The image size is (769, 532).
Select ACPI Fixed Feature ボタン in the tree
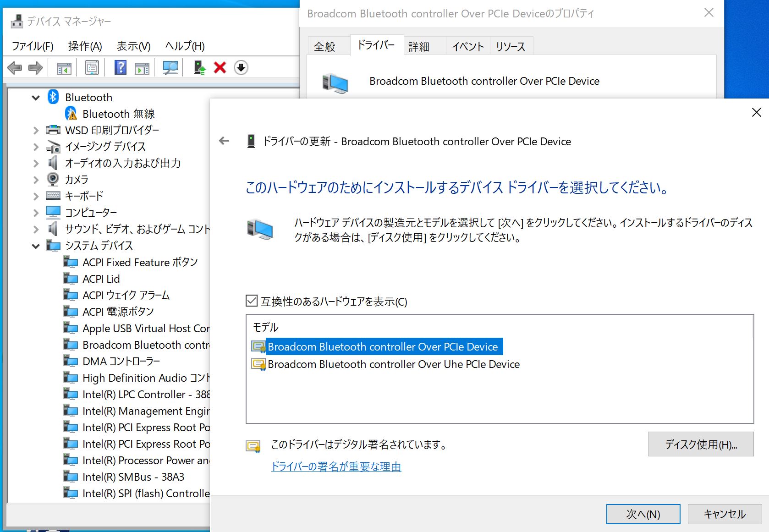click(x=140, y=262)
